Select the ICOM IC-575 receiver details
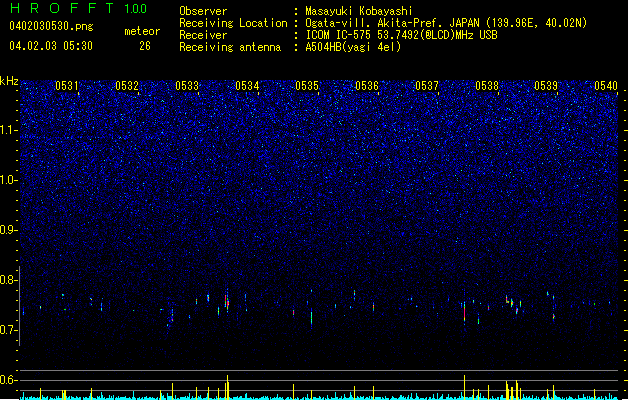This screenshot has width=629, height=400. [401, 35]
